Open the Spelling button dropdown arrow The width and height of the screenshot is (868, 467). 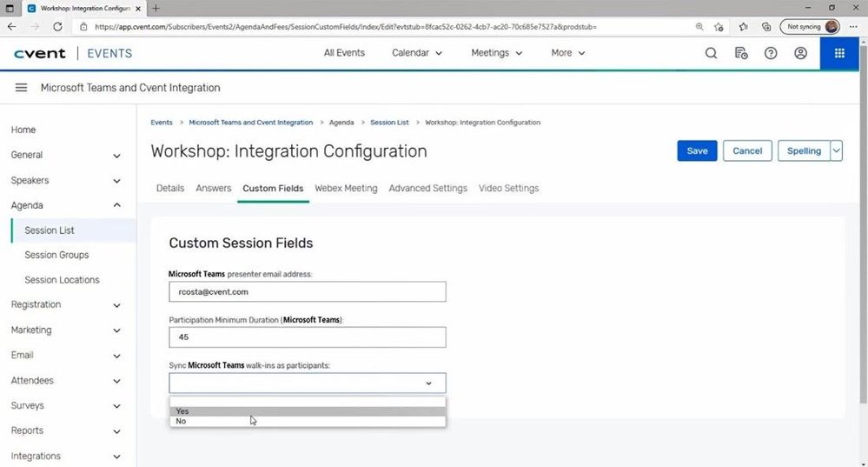[x=837, y=150]
